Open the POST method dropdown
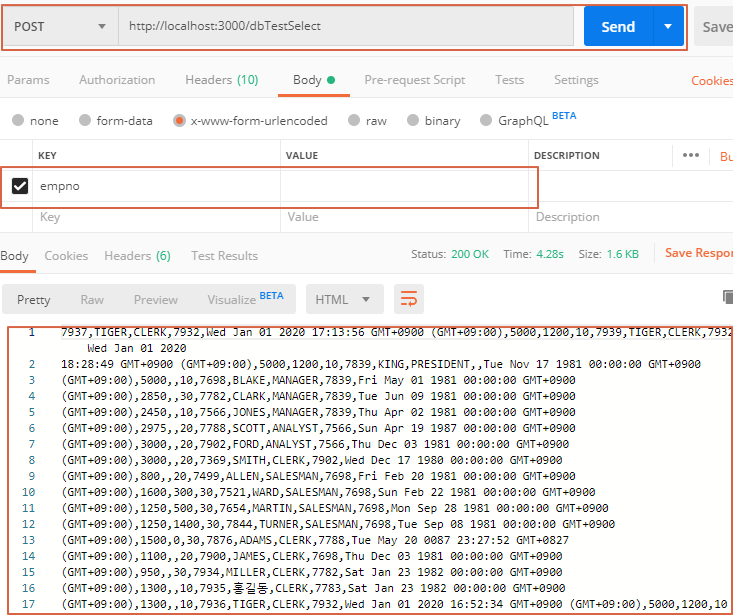This screenshot has width=733, height=616. coord(60,27)
